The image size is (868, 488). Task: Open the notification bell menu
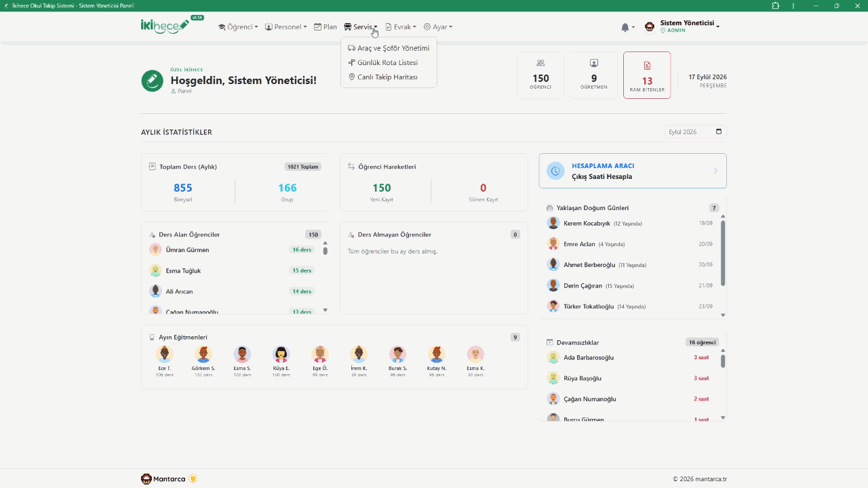click(x=628, y=27)
